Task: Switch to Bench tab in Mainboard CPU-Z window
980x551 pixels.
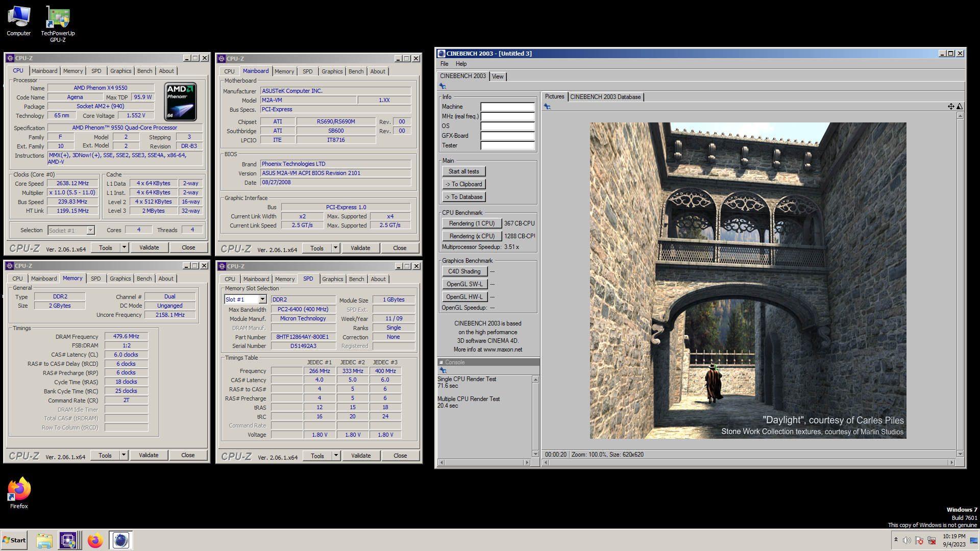Action: click(x=356, y=71)
